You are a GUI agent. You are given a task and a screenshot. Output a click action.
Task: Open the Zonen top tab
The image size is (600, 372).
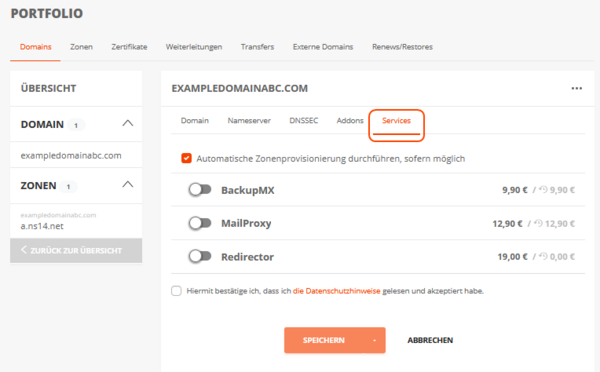coord(81,47)
